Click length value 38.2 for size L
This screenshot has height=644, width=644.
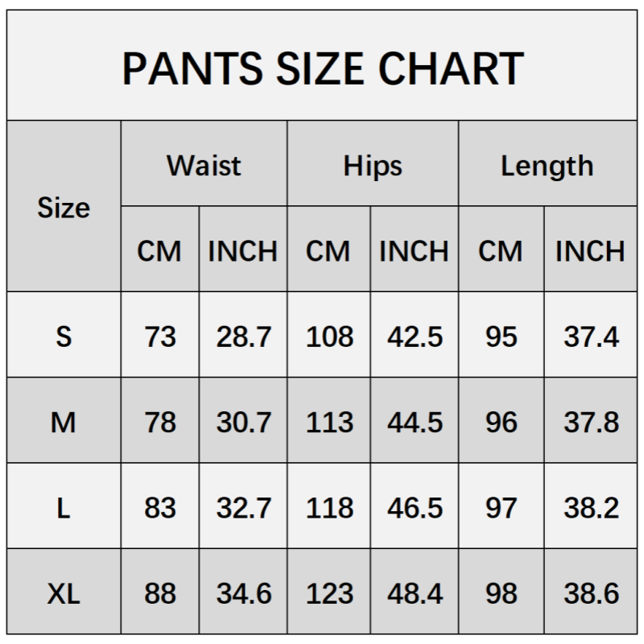coord(590,508)
